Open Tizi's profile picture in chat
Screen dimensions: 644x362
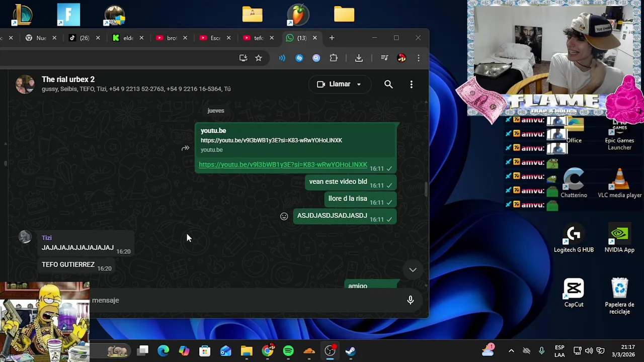click(x=25, y=237)
